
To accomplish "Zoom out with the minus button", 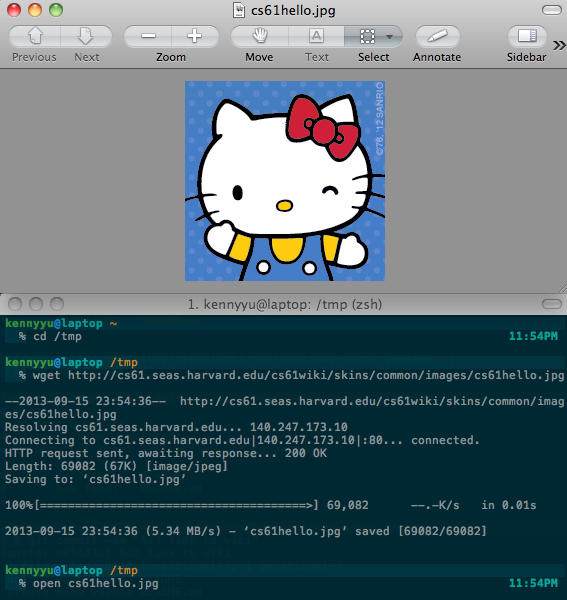I will click(148, 36).
